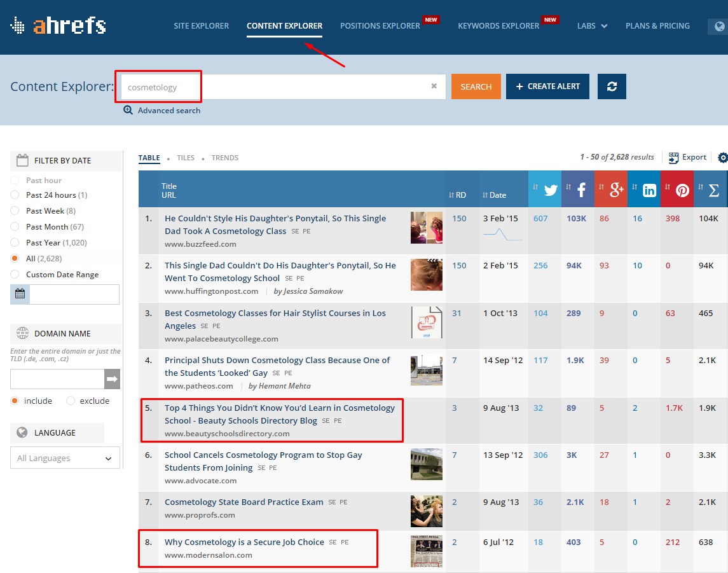Open author link Hemant Mehta

pos(280,386)
